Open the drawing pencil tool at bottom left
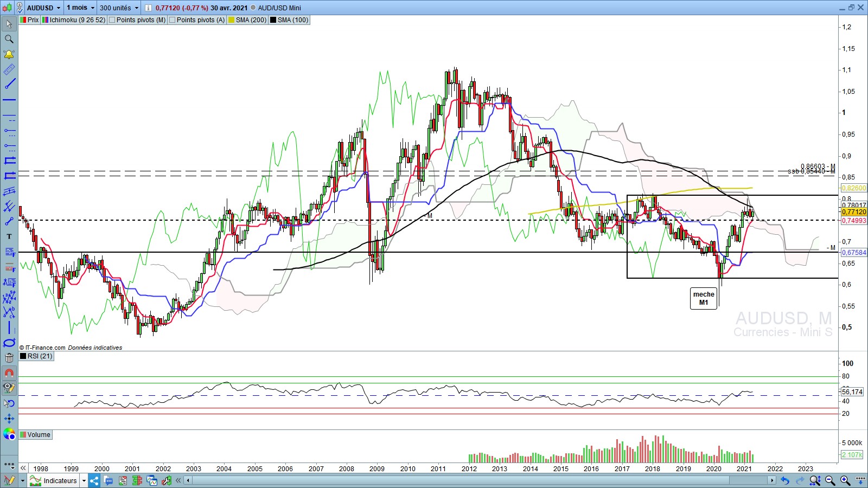The height and width of the screenshot is (488, 868). pos(9,480)
